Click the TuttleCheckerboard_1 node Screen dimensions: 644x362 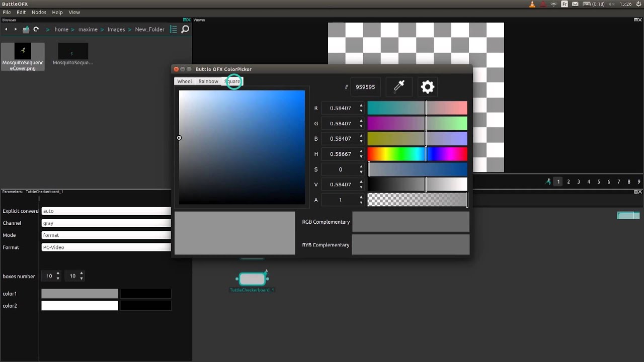pos(252,279)
